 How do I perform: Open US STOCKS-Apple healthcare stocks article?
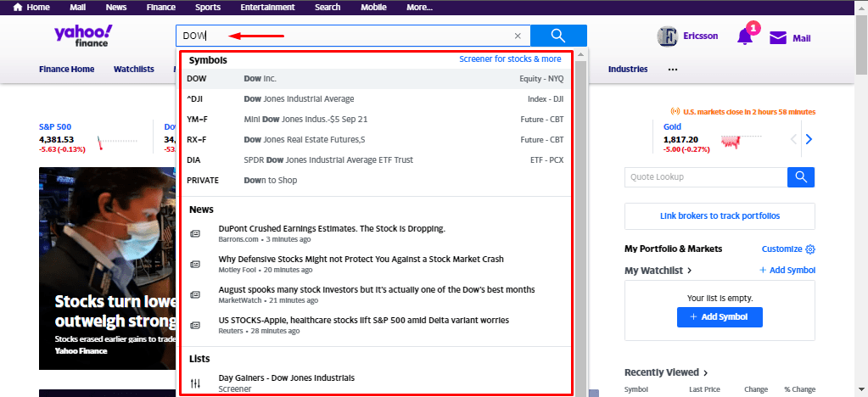point(364,320)
